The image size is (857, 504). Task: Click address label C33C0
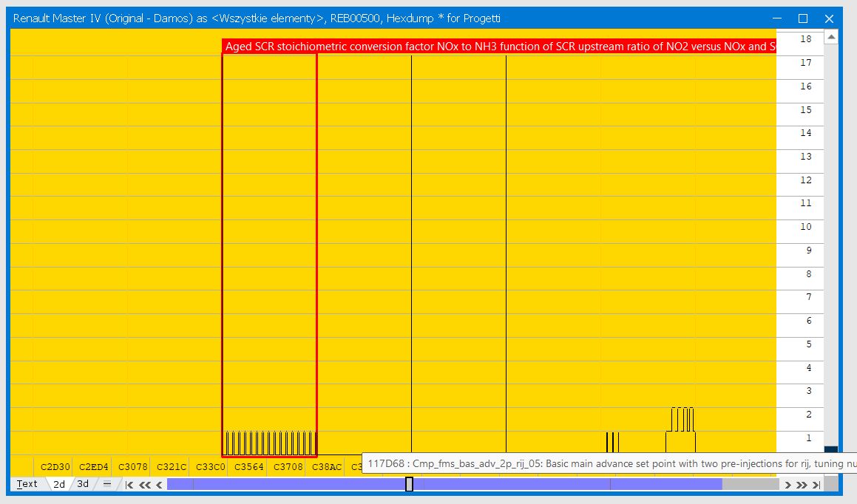tap(211, 467)
